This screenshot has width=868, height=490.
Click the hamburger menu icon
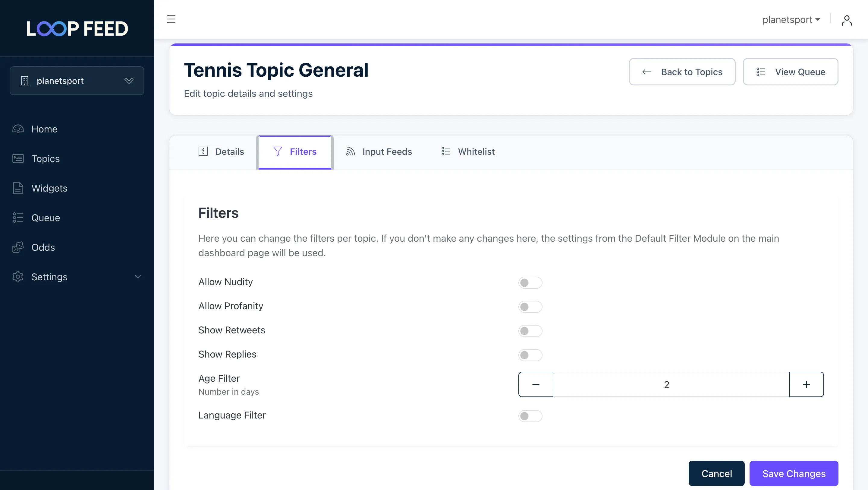171,19
